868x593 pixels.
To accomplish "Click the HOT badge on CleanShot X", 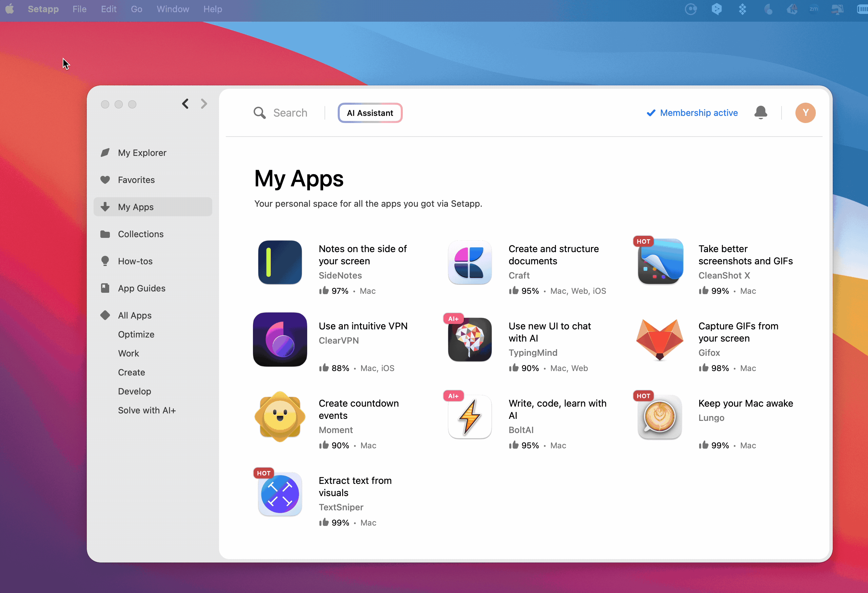I will [643, 242].
